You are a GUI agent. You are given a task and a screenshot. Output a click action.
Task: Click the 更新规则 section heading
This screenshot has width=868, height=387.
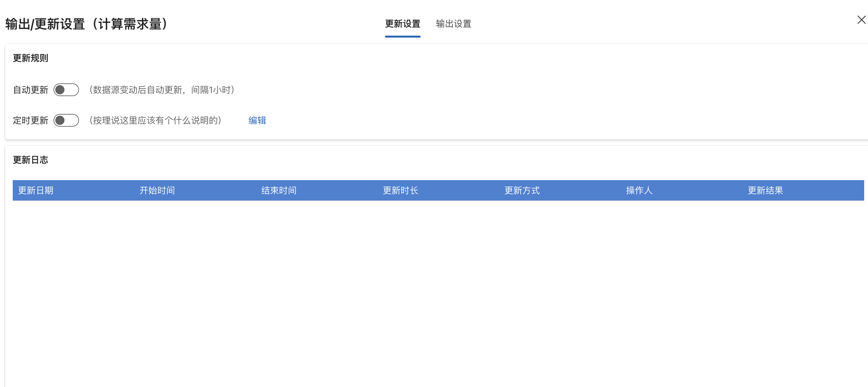click(x=30, y=58)
